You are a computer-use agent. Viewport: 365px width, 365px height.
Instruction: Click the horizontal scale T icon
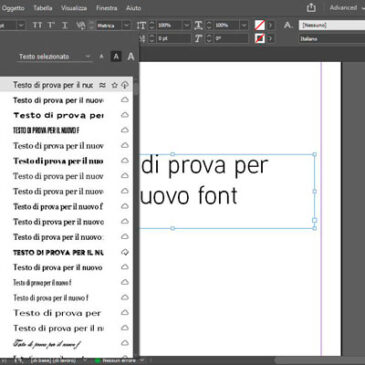point(198,25)
